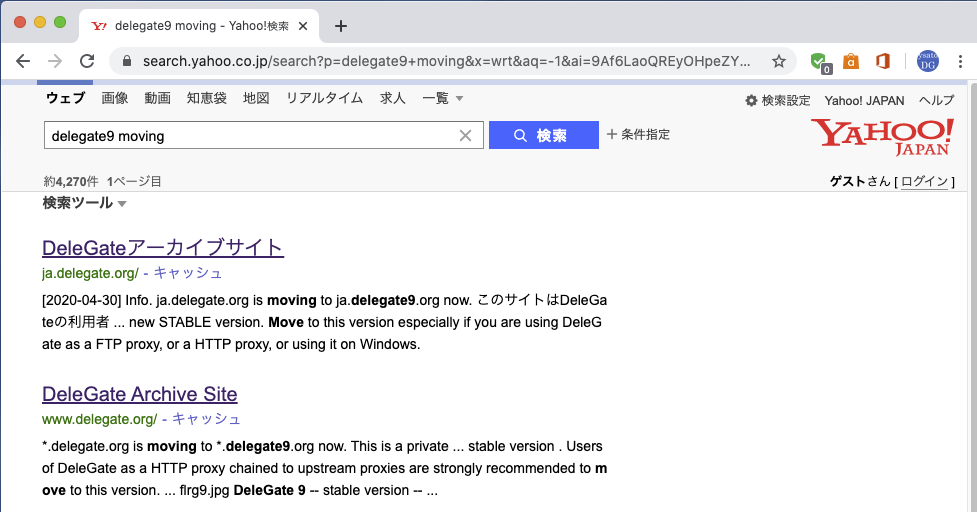Open DeleGateアーカイブサイト result link

coord(163,247)
